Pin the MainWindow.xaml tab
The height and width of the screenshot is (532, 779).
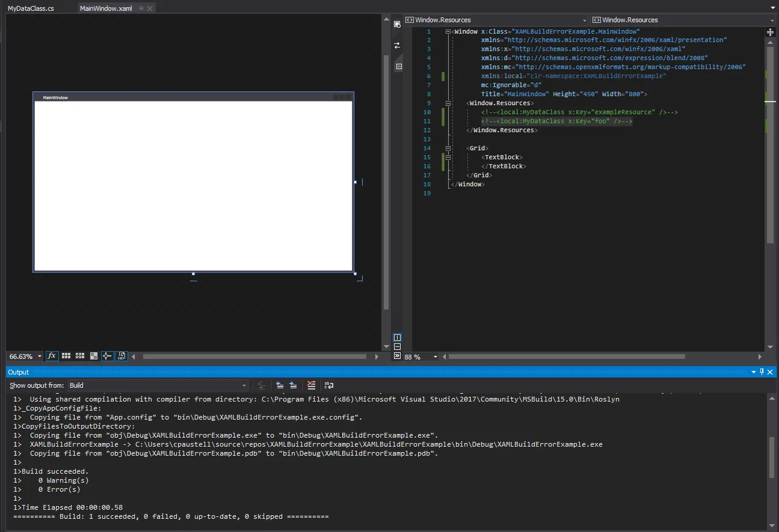point(141,8)
